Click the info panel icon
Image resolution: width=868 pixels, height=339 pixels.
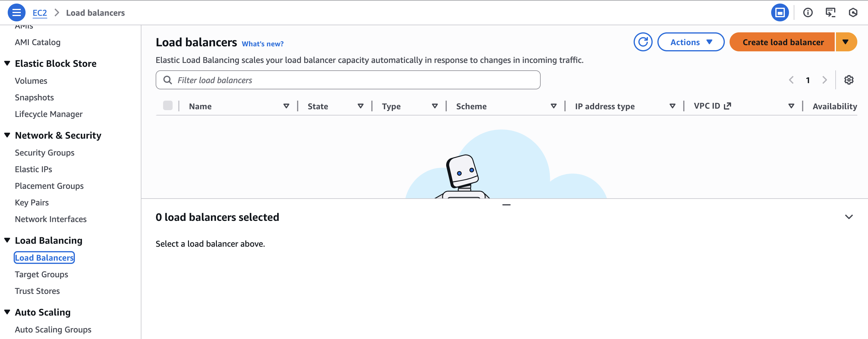808,13
